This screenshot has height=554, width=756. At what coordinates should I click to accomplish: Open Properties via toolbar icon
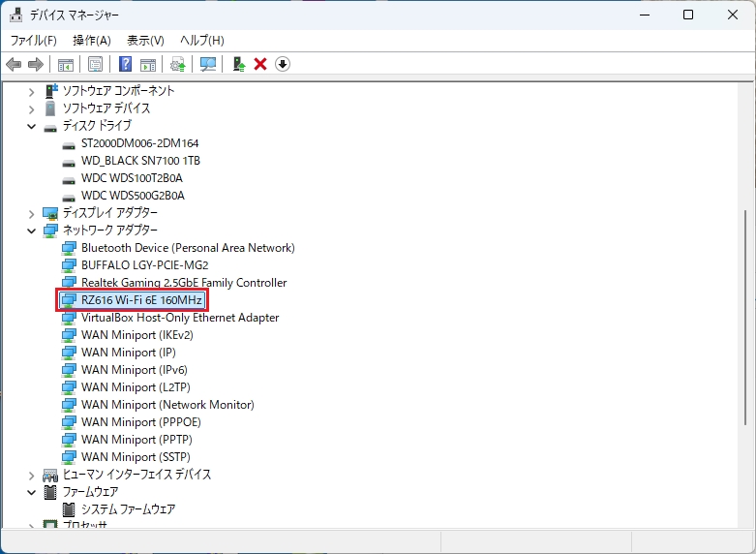click(x=95, y=64)
